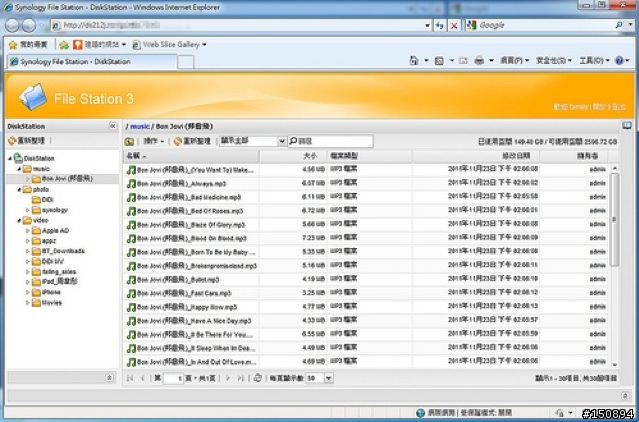Viewport: 639px width, 422px height.
Task: Click music note icon of Bad Medicine.mp3
Action: pos(131,198)
